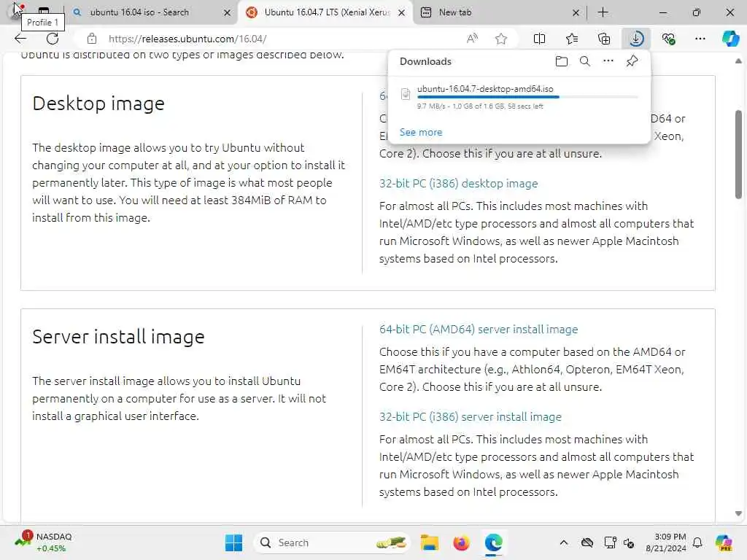
Task: Click the scrollbar up arrow
Action: click(738, 61)
